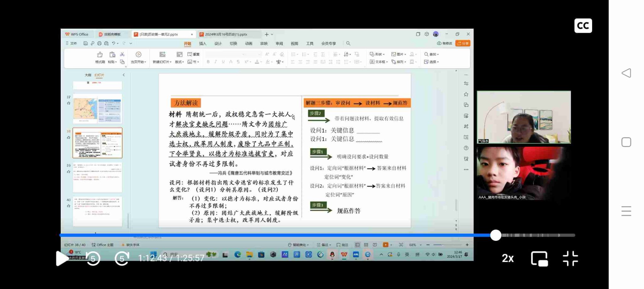Toggle bold formatting in the ribbon
Screen dimensions: 644x289
click(x=208, y=62)
